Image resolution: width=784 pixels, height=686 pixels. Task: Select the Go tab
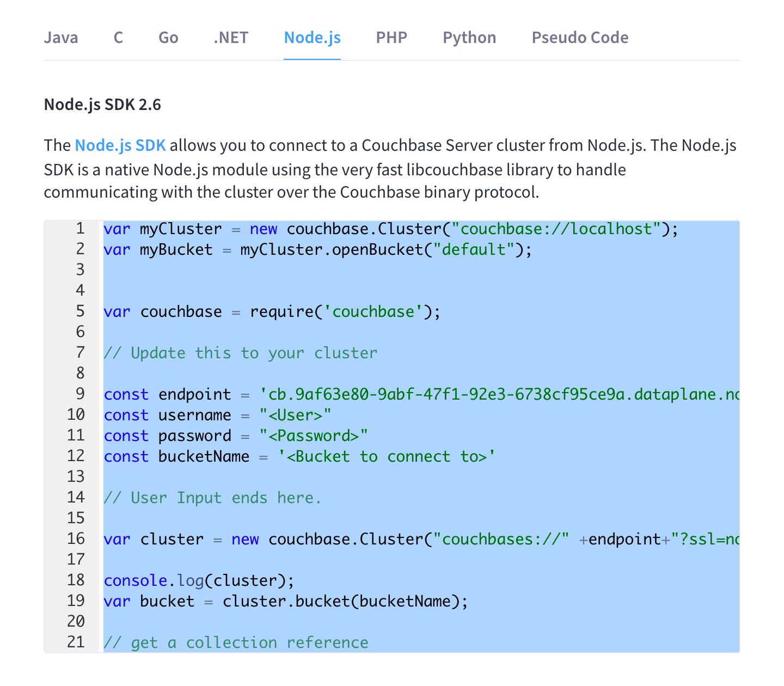(x=168, y=38)
